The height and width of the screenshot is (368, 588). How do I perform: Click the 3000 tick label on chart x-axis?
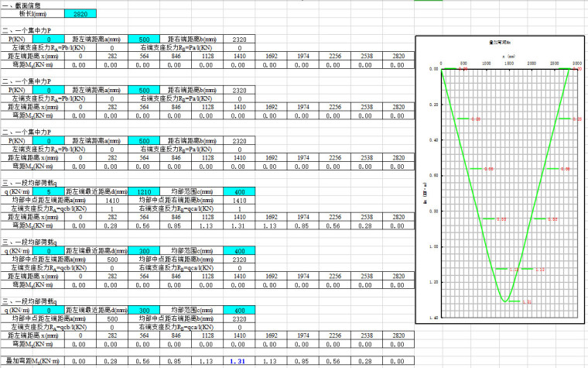tap(577, 63)
